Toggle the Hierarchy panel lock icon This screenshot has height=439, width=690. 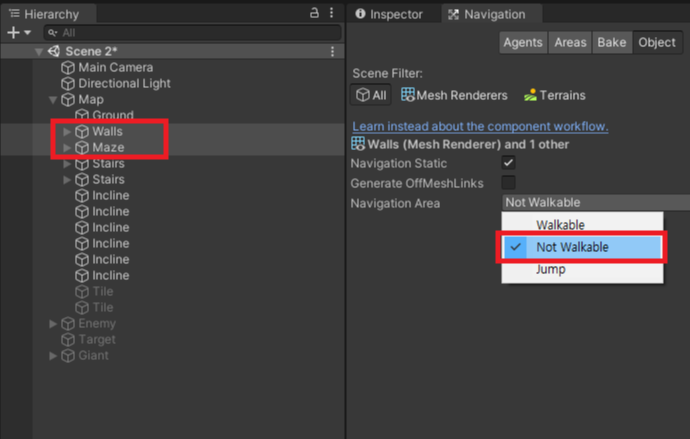[314, 13]
